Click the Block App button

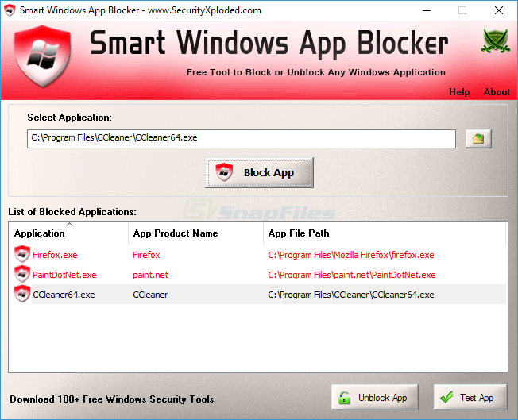tap(259, 173)
